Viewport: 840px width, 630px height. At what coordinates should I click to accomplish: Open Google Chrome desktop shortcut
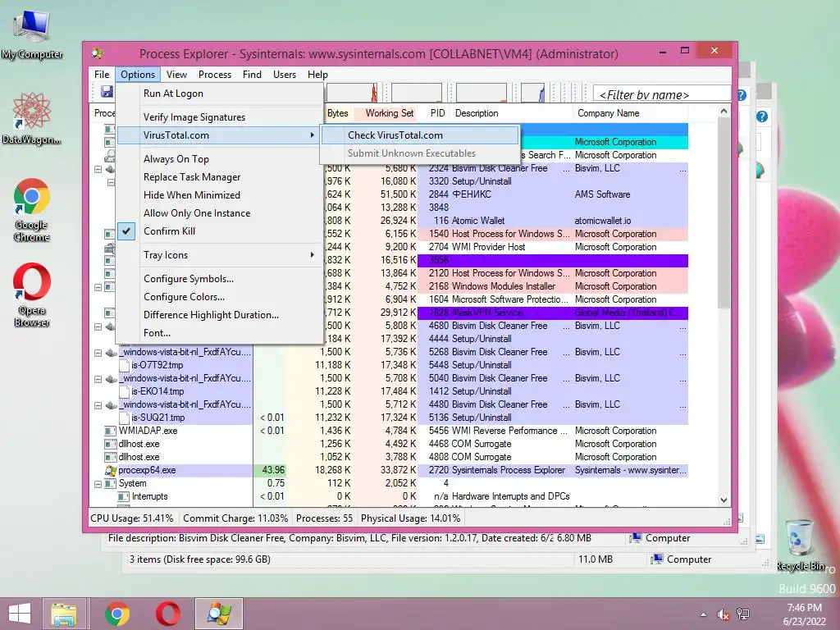tap(32, 210)
